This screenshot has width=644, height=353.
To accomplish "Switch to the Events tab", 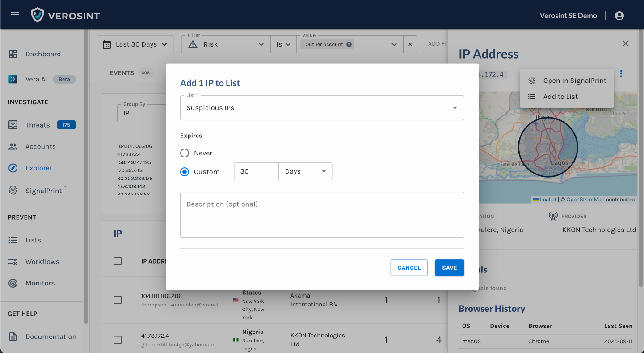I will (131, 73).
